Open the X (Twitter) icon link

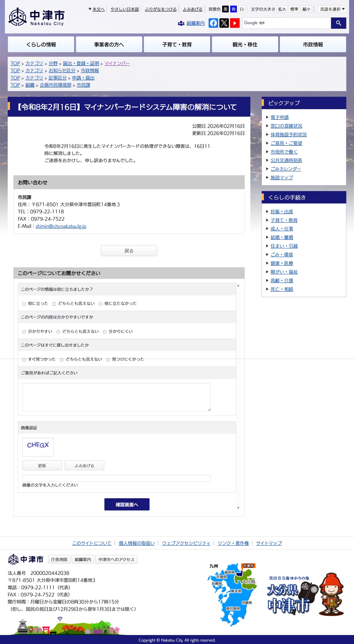pyautogui.click(x=224, y=23)
